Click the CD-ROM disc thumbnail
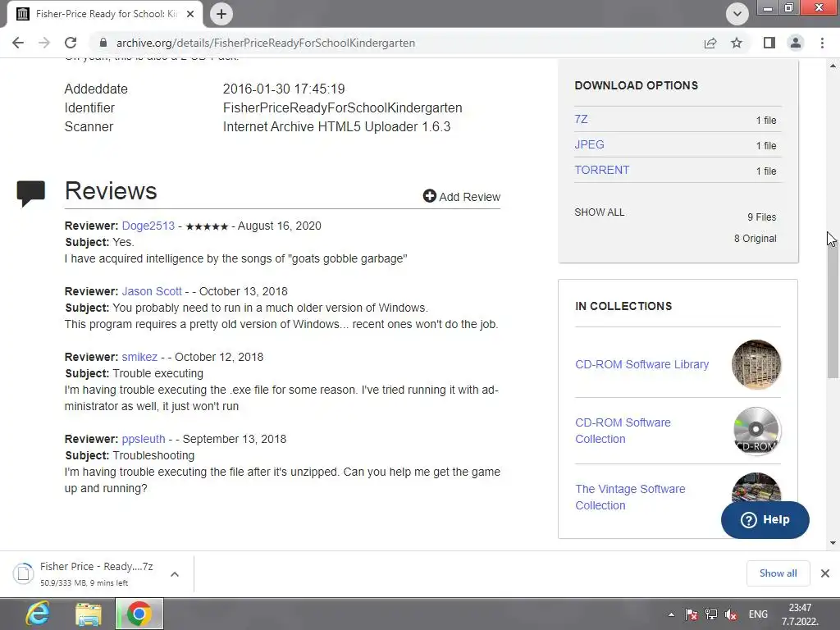840x630 pixels. tap(756, 431)
